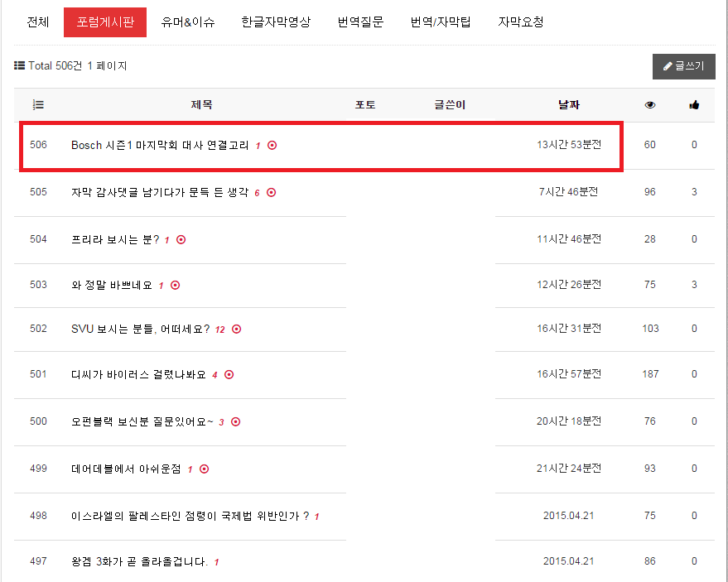Click the red target icon on SVU post
The width and height of the screenshot is (728, 582).
click(x=236, y=329)
